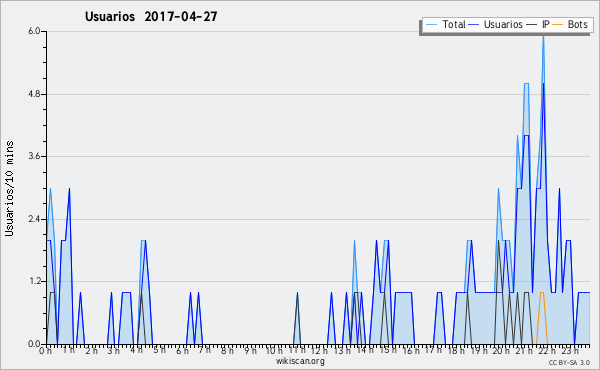Click the CC BY-SA 3.0 license text
This screenshot has height=370, width=600.
(x=569, y=362)
